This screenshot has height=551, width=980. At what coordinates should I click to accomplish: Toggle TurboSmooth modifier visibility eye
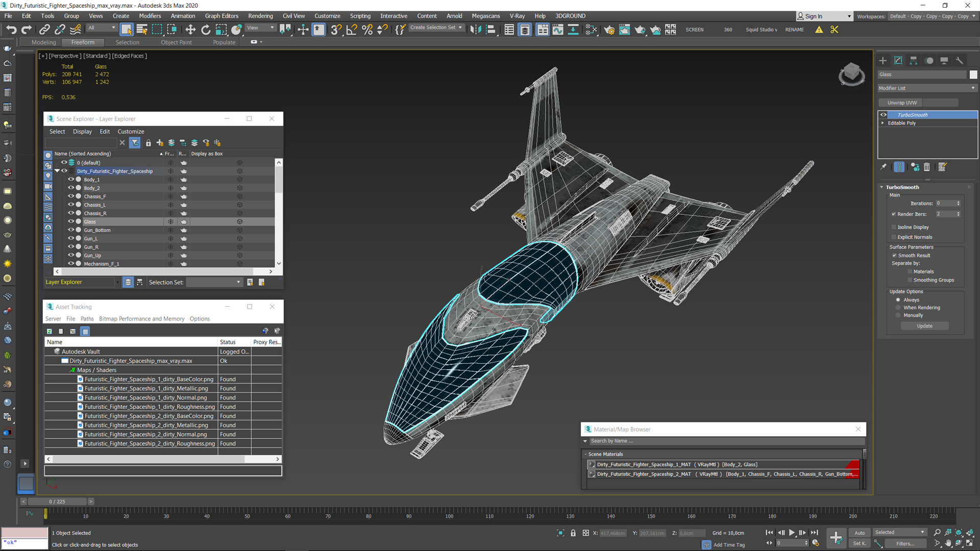pos(884,115)
